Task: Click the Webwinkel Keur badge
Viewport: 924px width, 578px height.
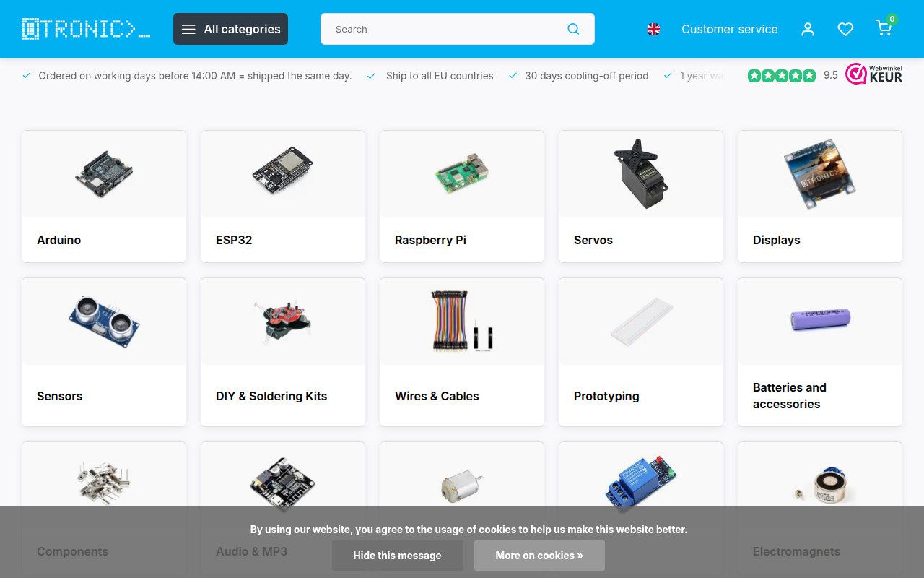Action: [x=873, y=74]
